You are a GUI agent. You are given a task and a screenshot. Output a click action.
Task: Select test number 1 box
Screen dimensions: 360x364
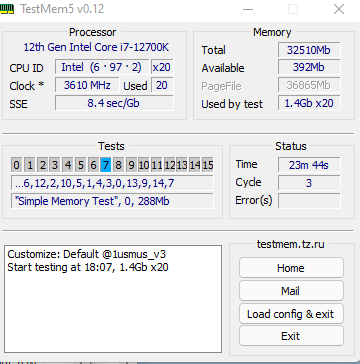30,165
